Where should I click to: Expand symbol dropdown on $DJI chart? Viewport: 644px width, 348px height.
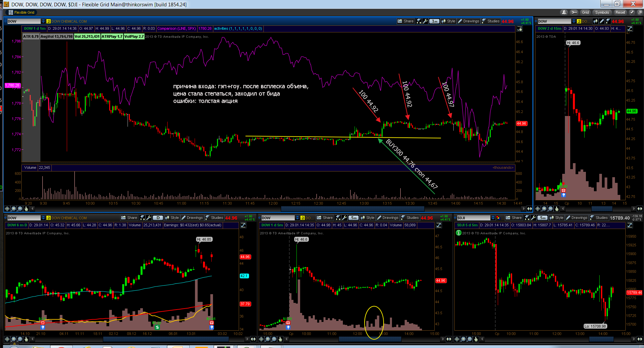coord(493,218)
